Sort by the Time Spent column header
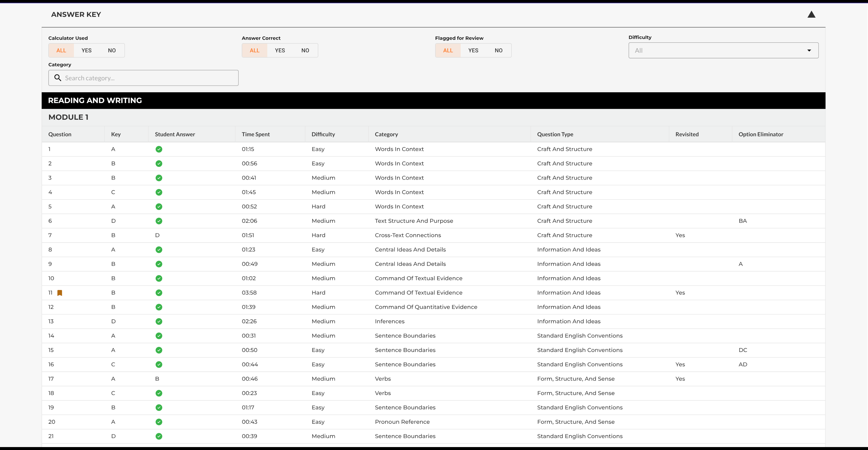Viewport: 868px width, 450px height. 256,134
